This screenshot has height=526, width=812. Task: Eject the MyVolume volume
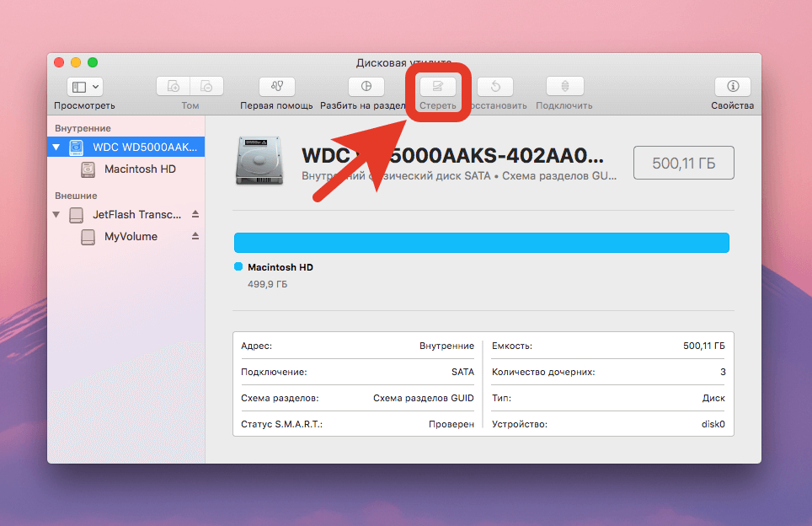coord(195,236)
